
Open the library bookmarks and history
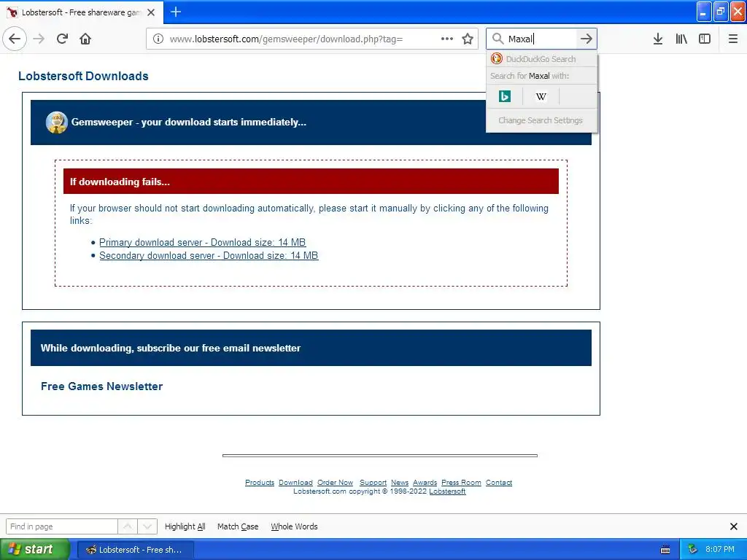tap(681, 39)
